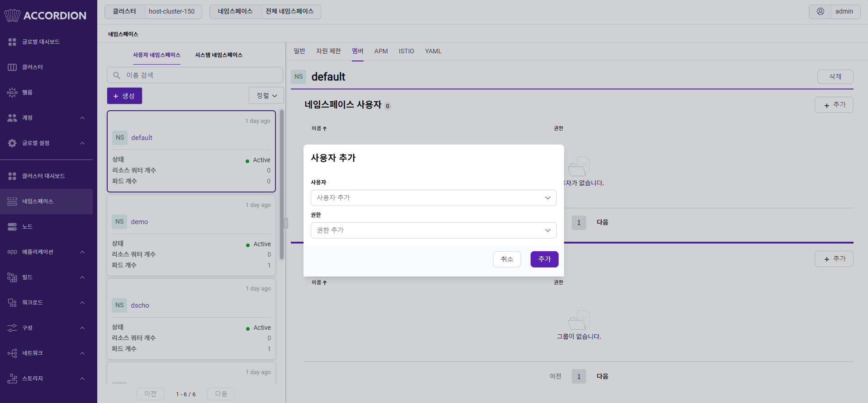Screen dimensions: 868x403
Task: Expand the 계정 sidebar section
Action: click(82, 117)
